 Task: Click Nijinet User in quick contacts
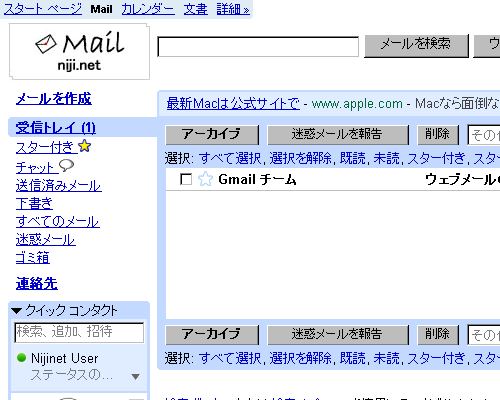click(x=64, y=358)
